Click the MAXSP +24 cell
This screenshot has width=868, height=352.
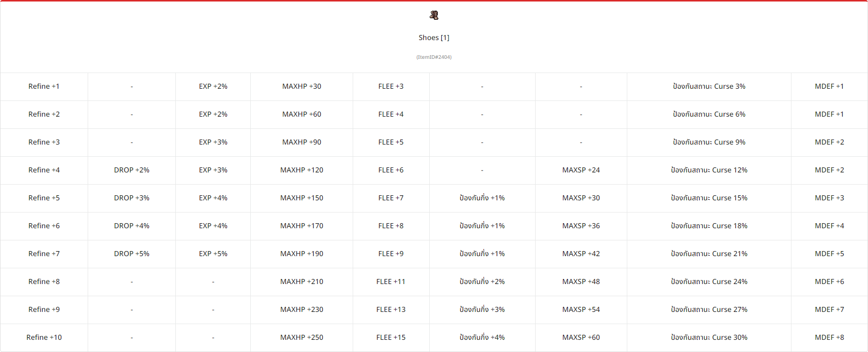581,170
